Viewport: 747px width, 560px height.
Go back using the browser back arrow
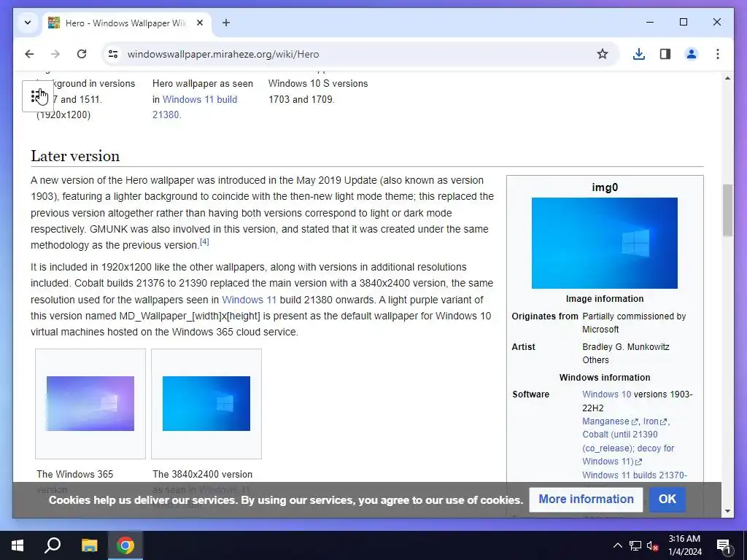[x=29, y=54]
